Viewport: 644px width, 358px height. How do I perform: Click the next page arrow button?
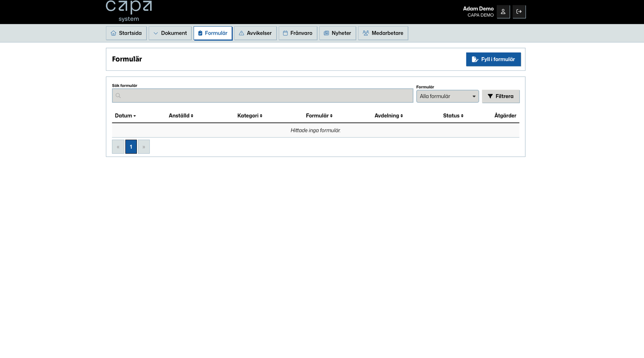(x=144, y=147)
